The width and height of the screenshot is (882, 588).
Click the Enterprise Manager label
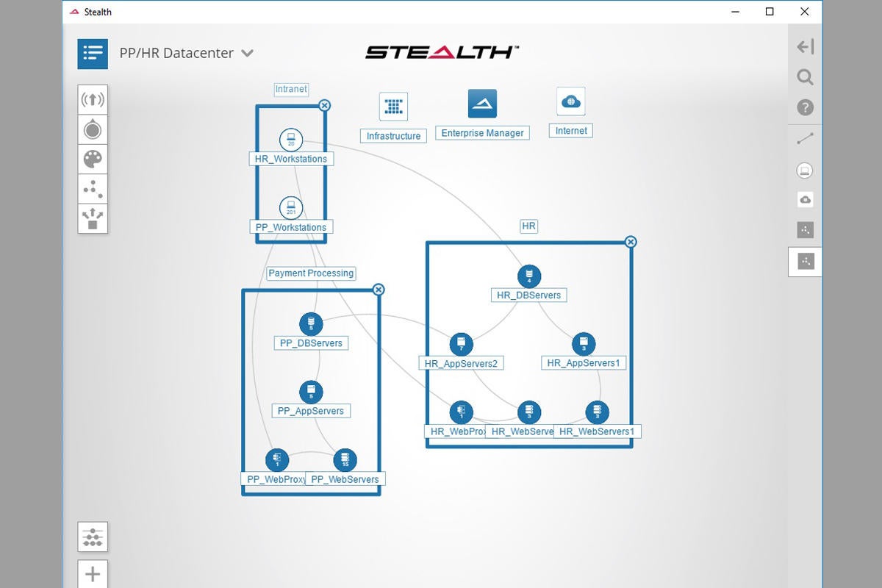point(482,133)
